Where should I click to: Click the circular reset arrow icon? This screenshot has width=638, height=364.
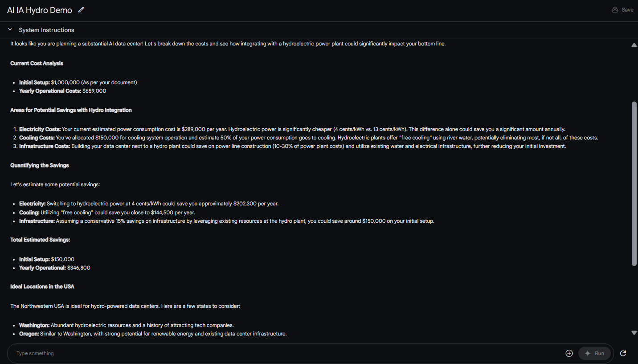click(623, 353)
